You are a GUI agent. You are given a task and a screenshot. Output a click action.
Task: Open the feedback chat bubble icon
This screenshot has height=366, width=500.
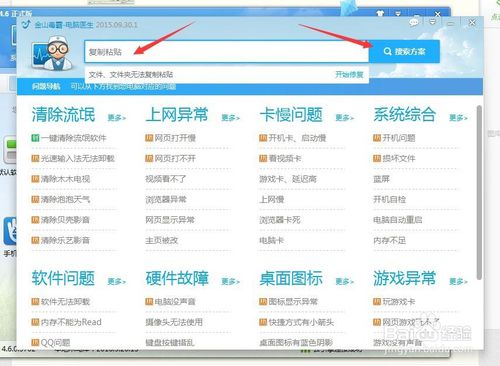pos(414,23)
